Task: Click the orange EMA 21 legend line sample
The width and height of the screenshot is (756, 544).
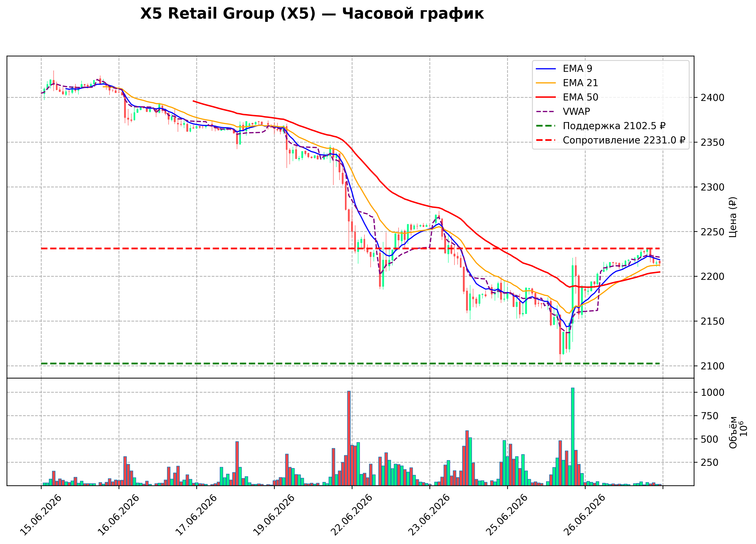Action: 546,83
